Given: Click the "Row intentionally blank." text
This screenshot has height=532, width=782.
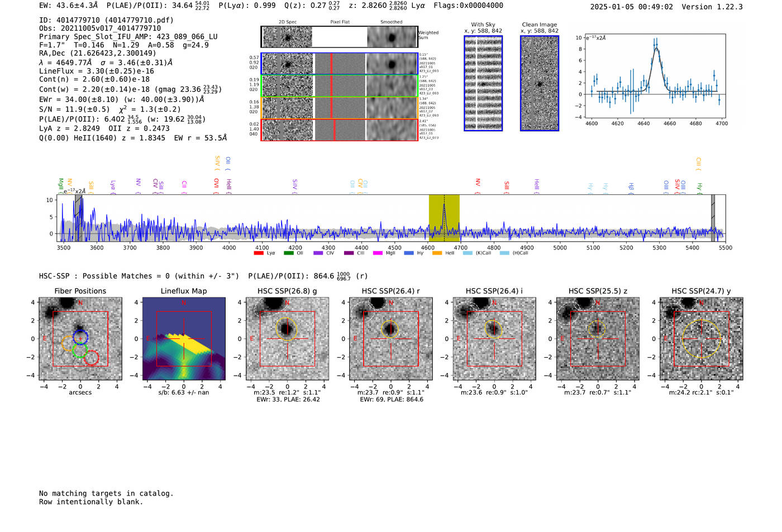Looking at the screenshot, I should click(x=91, y=502).
